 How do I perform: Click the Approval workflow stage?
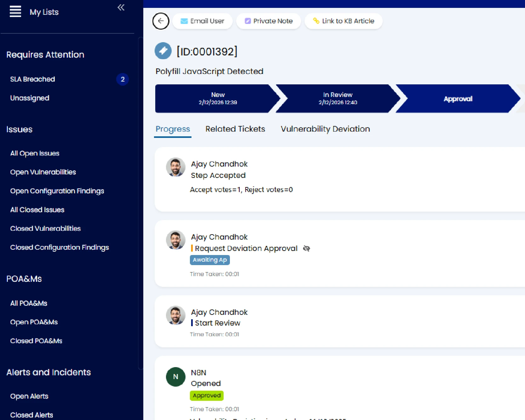[x=458, y=99]
